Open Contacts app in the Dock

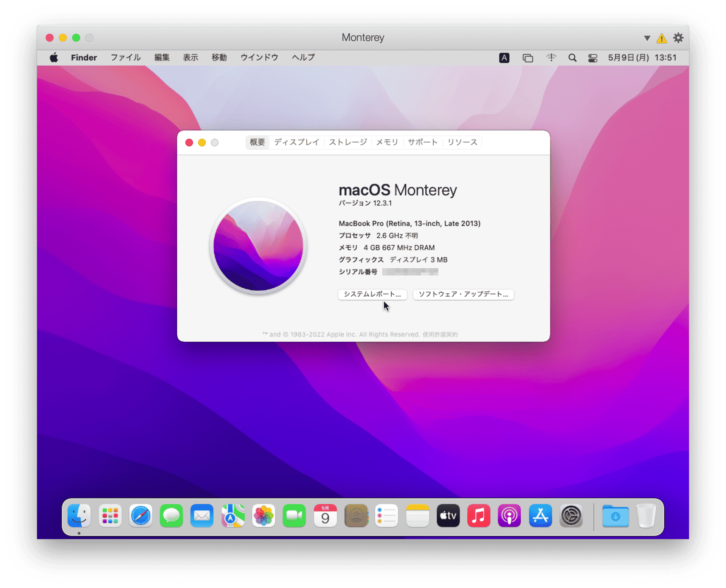tap(356, 515)
